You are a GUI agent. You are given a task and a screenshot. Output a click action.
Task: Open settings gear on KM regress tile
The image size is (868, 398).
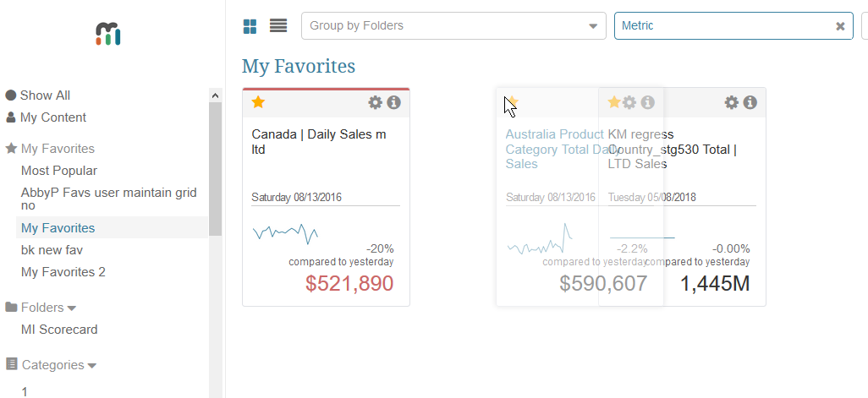pos(732,102)
